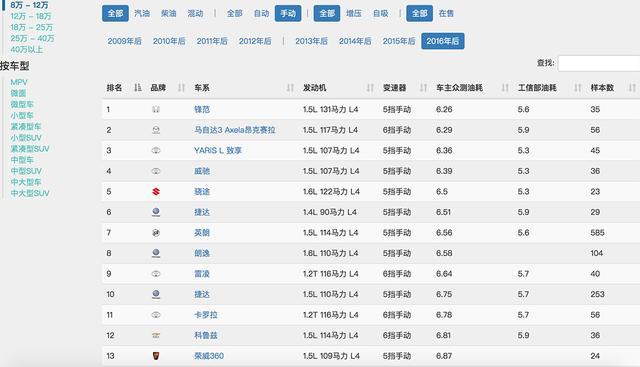
Task: Select the 全部 intake type filter
Action: (327, 13)
